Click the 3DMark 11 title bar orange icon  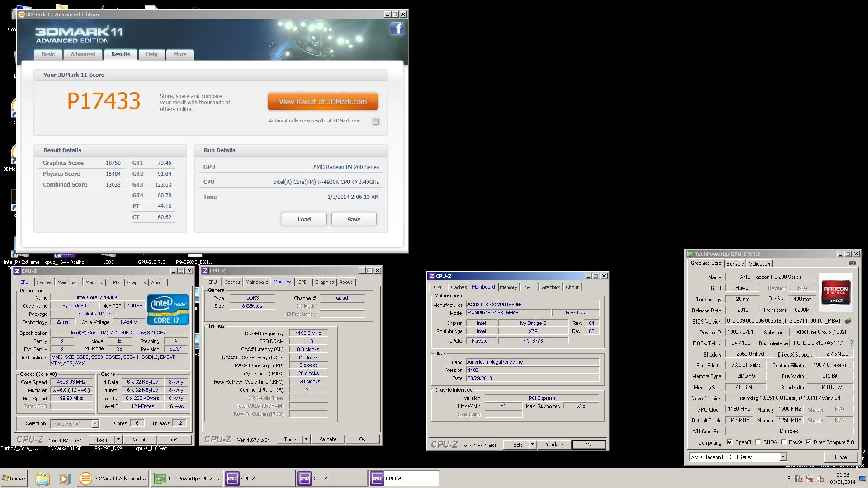point(21,14)
